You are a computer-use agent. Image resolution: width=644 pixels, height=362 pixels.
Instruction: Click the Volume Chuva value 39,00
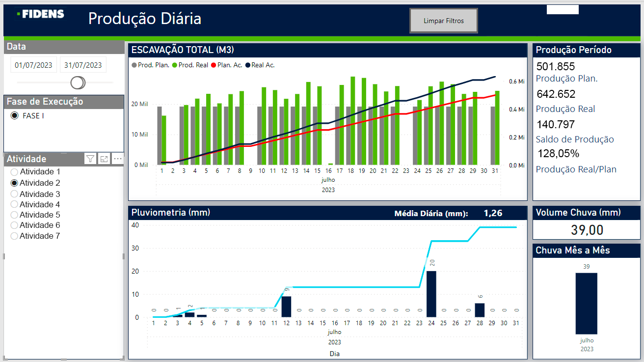587,230
